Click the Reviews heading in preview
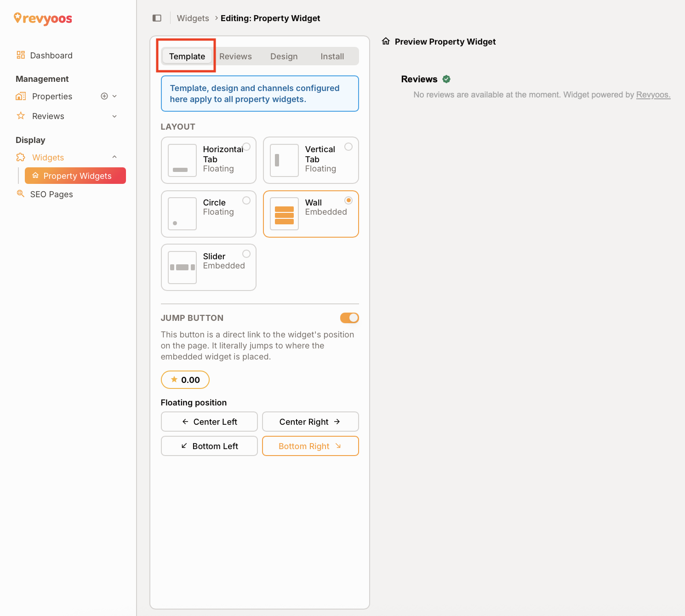This screenshot has width=685, height=616. [x=419, y=79]
